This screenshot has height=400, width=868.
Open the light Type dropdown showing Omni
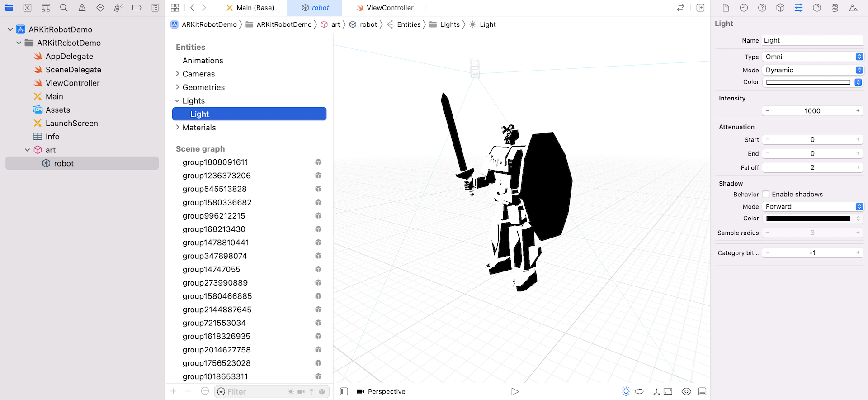[812, 57]
